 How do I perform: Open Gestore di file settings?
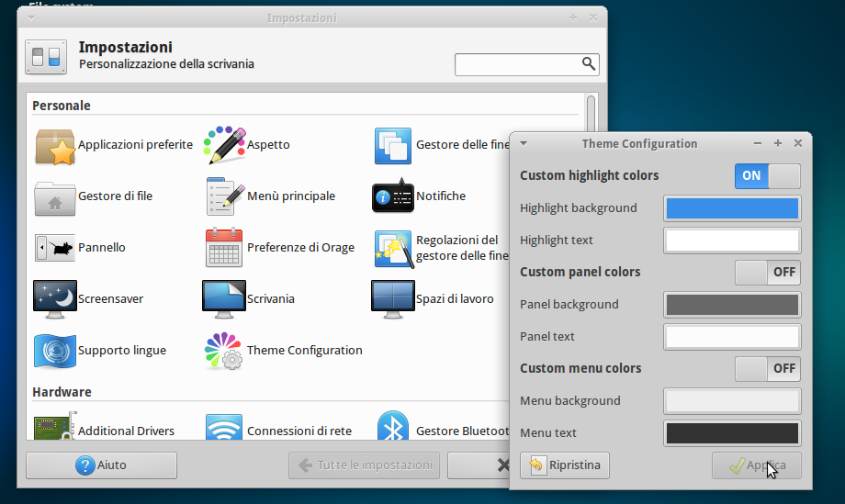pos(94,196)
